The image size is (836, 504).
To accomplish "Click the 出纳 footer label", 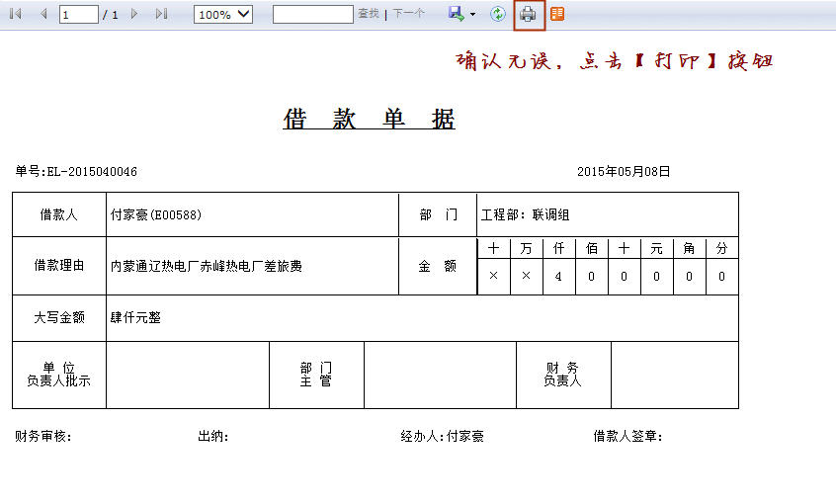I will point(213,436).
